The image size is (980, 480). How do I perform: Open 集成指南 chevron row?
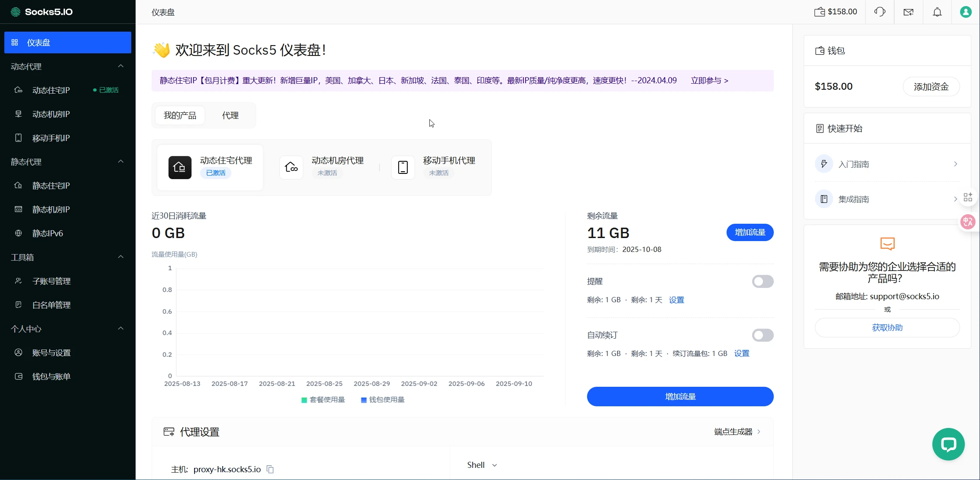(887, 199)
